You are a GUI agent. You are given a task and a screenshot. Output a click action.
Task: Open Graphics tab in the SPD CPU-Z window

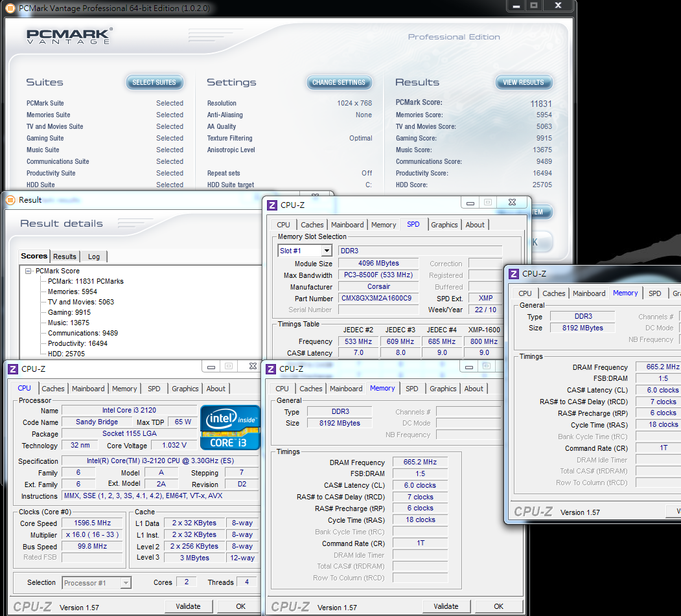pos(444,225)
